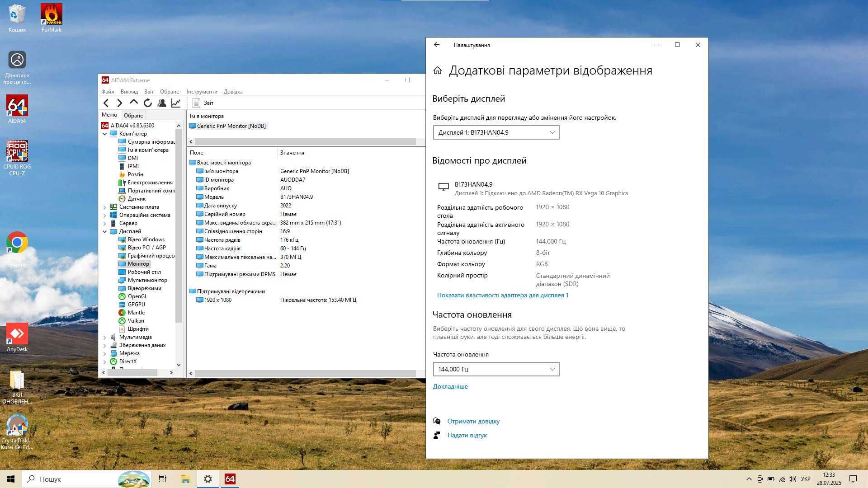Viewport: 868px width, 488px height.
Task: Go back with AIDA64 toolbar left arrow
Action: [106, 103]
